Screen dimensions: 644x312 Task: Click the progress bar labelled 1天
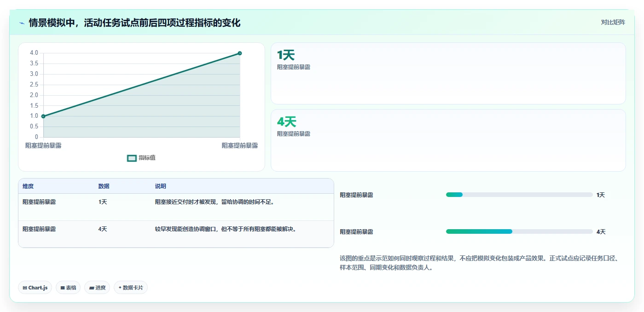point(519,195)
